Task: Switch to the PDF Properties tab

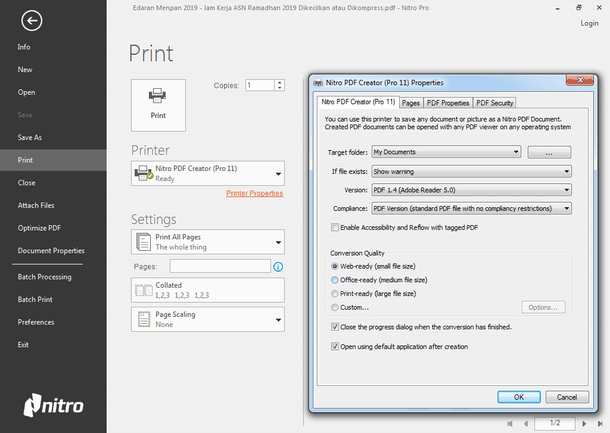Action: point(448,103)
